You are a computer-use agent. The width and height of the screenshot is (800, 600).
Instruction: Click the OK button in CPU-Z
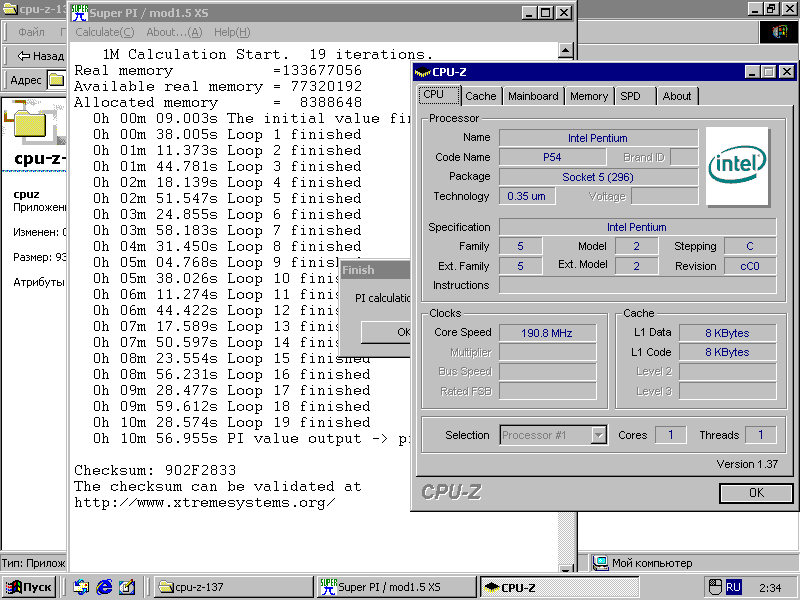point(756,493)
